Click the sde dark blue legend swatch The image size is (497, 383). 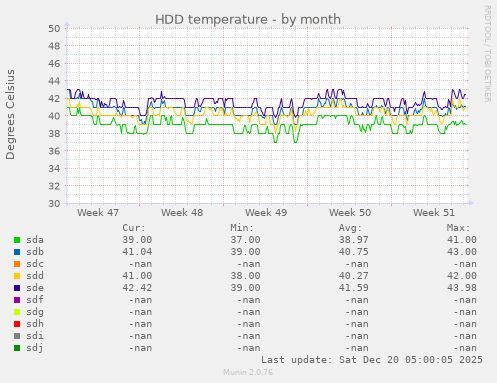17,288
